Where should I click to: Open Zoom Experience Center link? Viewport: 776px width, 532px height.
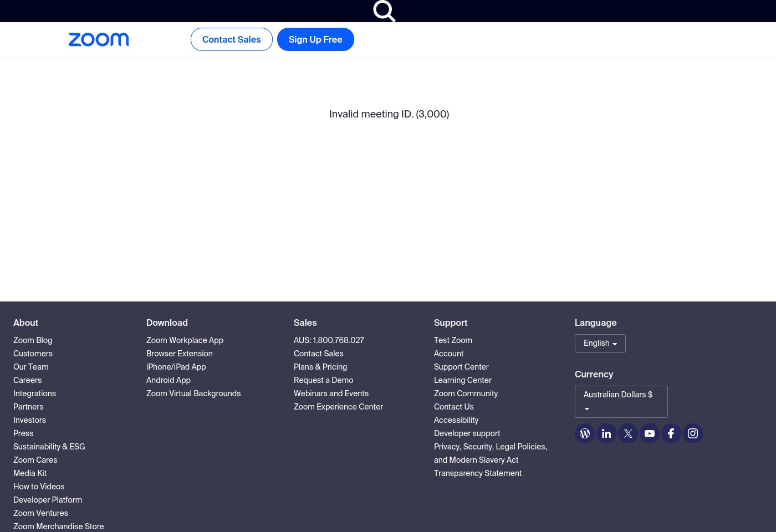pos(338,407)
